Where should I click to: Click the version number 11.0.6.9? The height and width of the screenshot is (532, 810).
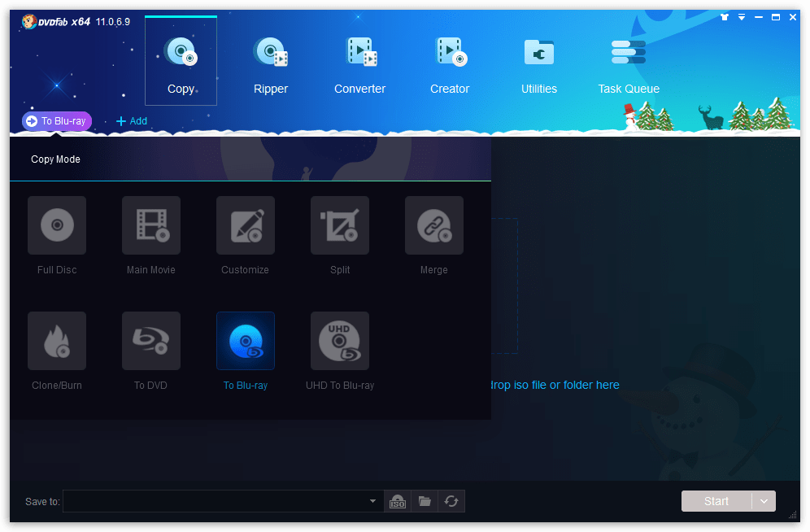112,22
